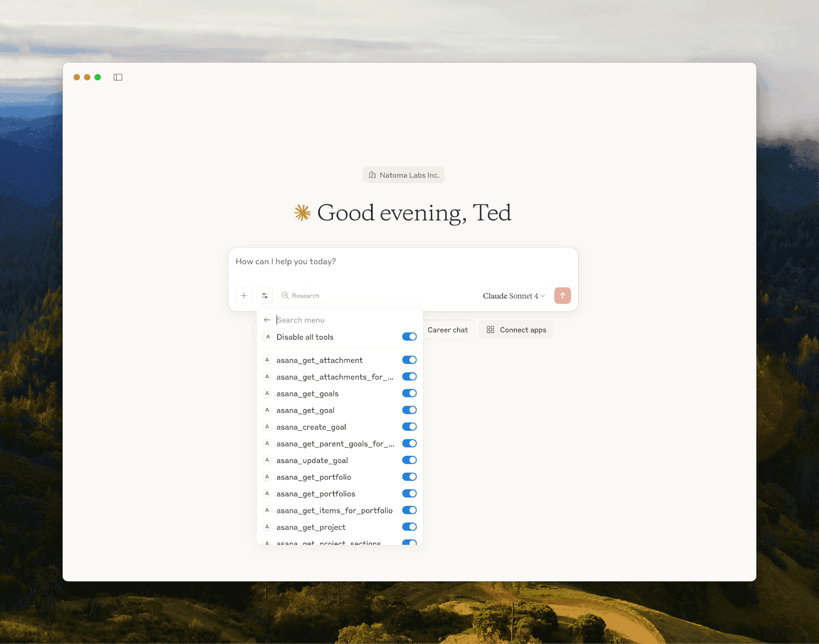Click the Asana icon beside Disable all tools

(x=268, y=337)
